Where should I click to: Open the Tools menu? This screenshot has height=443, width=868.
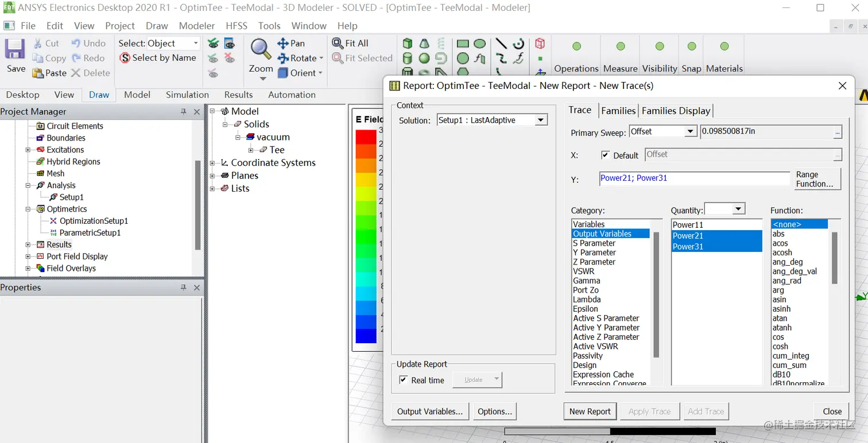[x=269, y=26]
